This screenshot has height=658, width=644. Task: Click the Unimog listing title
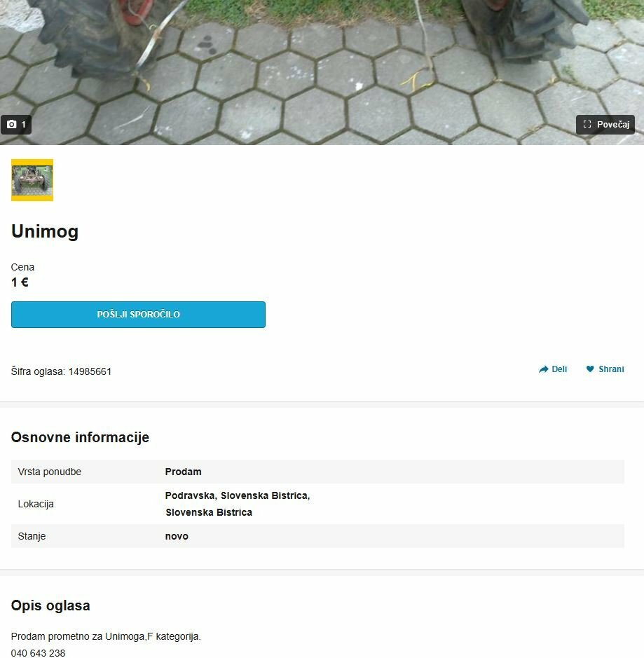45,231
